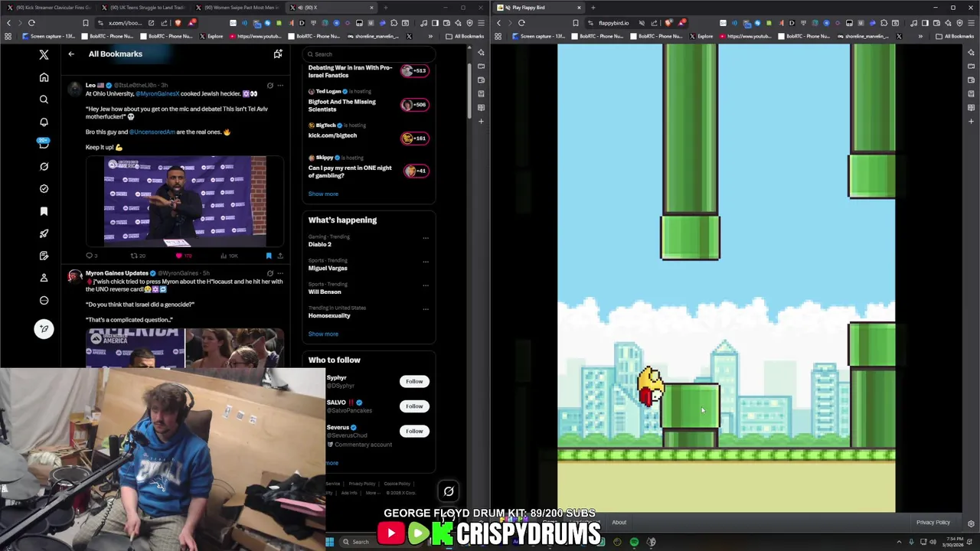The height and width of the screenshot is (551, 980).
Task: Open the Windows Start button on the taskbar
Action: click(329, 542)
